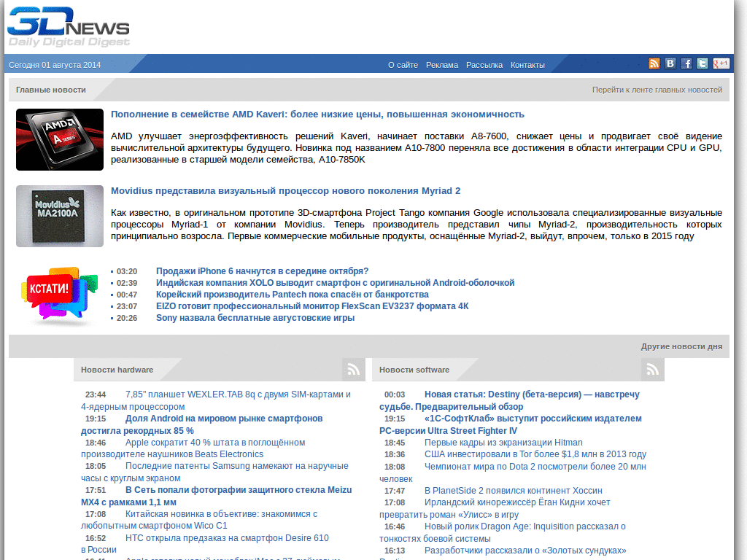747x560 pixels.
Task: Open the Twitter icon in the header
Action: click(702, 63)
